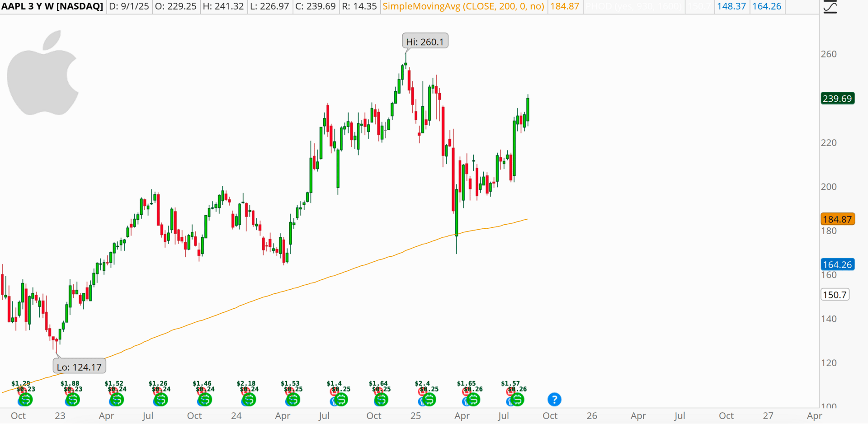The height and width of the screenshot is (424, 868).
Task: Click the green dividend icon under $1.46
Action: [x=205, y=400]
